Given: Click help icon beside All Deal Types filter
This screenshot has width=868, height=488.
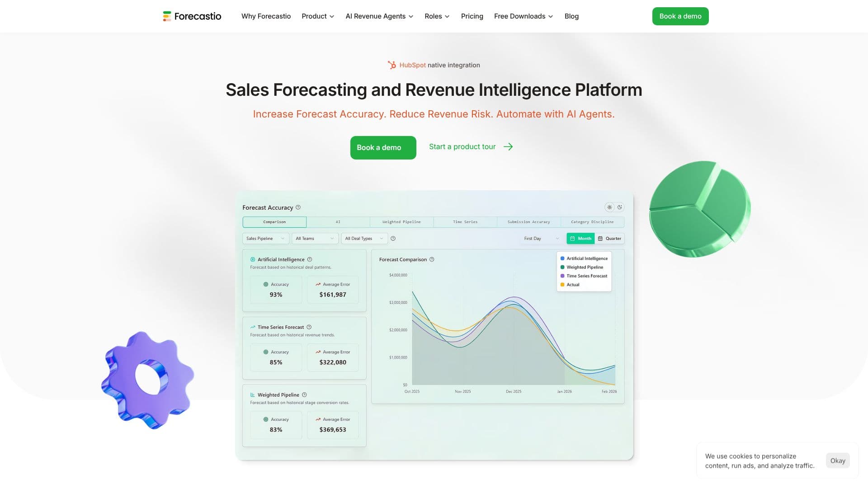Looking at the screenshot, I should 393,239.
